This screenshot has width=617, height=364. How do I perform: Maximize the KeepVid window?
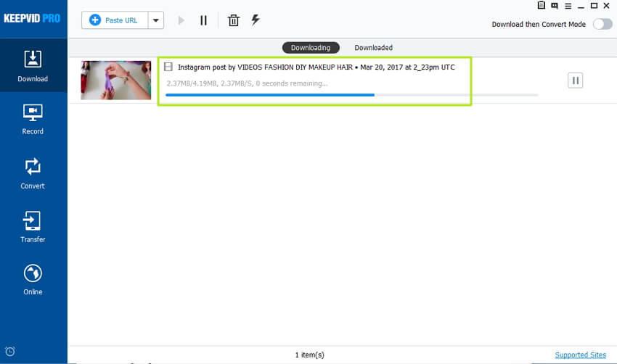[594, 6]
